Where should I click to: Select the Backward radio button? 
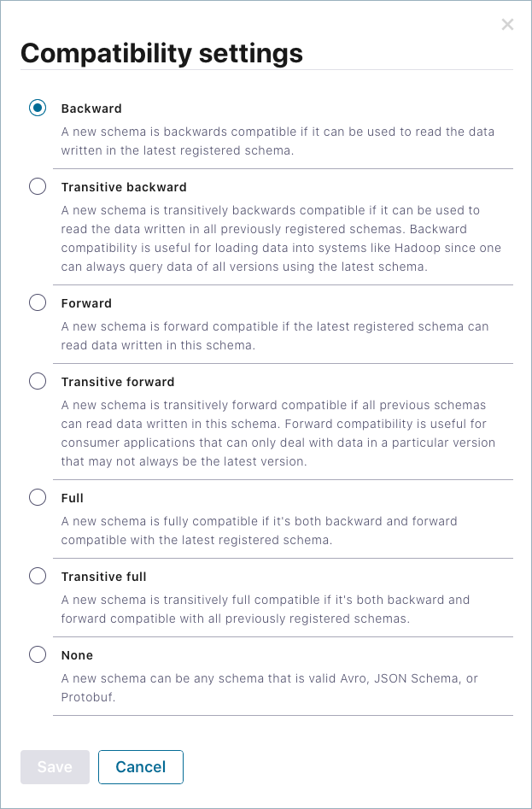click(38, 108)
